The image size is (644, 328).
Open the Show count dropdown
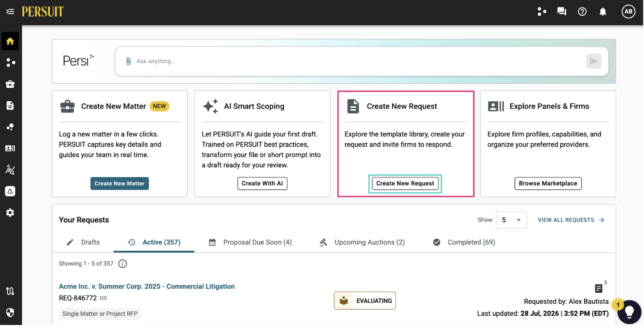point(511,220)
